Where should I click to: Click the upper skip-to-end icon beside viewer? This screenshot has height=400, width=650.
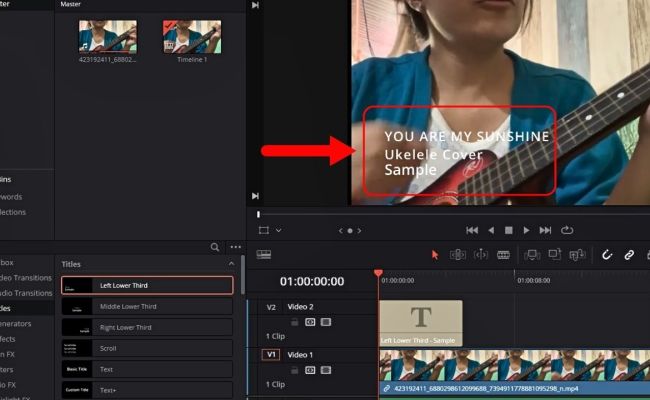pyautogui.click(x=255, y=5)
